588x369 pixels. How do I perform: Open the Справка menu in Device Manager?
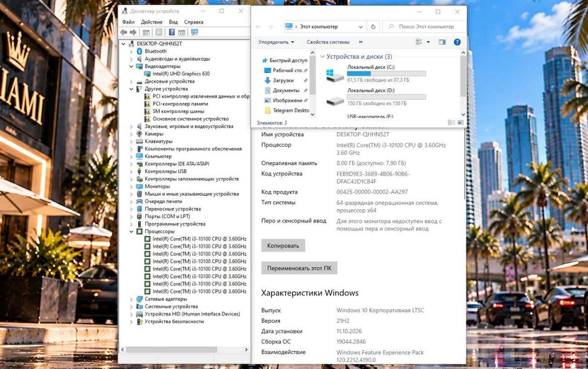pyautogui.click(x=193, y=22)
